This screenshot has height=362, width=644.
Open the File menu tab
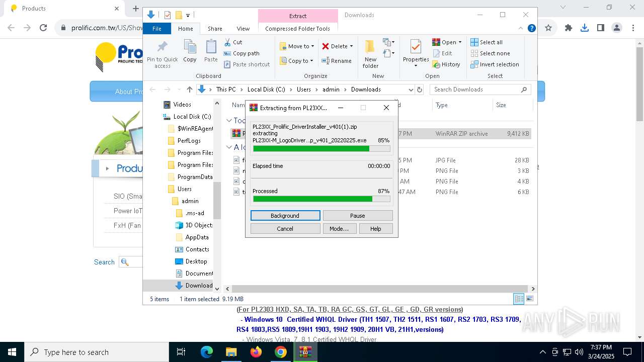coord(157,29)
